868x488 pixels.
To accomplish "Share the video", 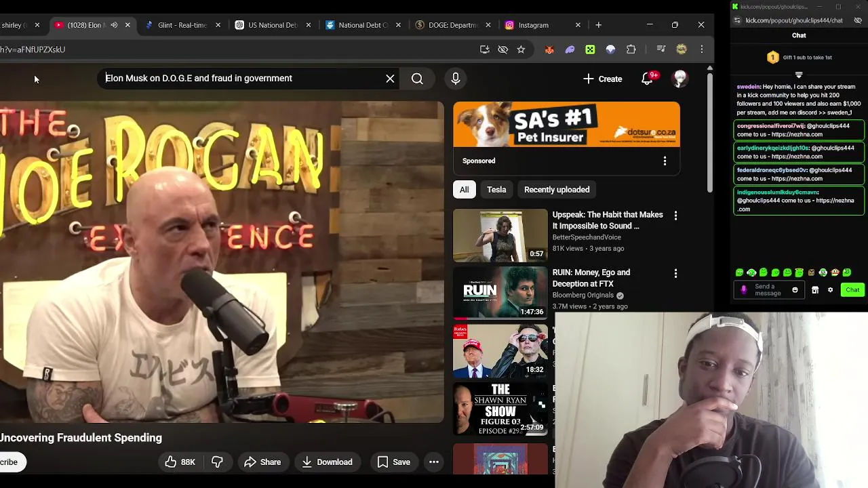I will [x=262, y=462].
